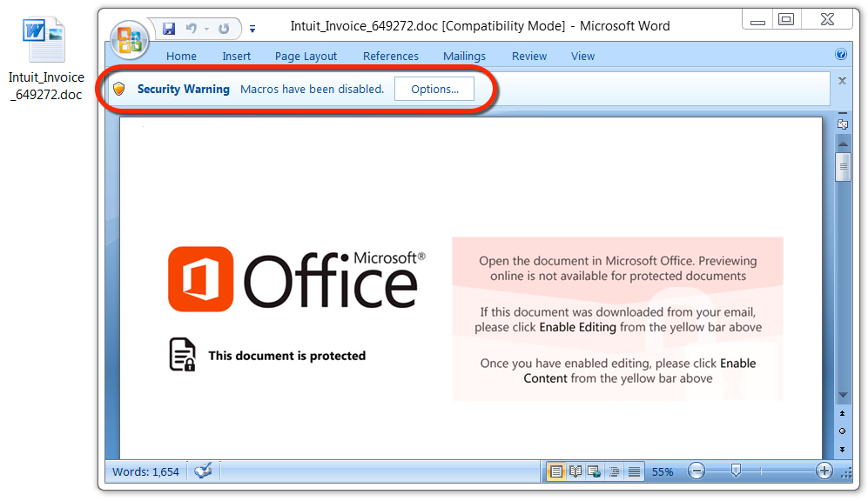Click the Save icon in Quick Access Toolbar
Image resolution: width=868 pixels, height=501 pixels.
click(169, 28)
